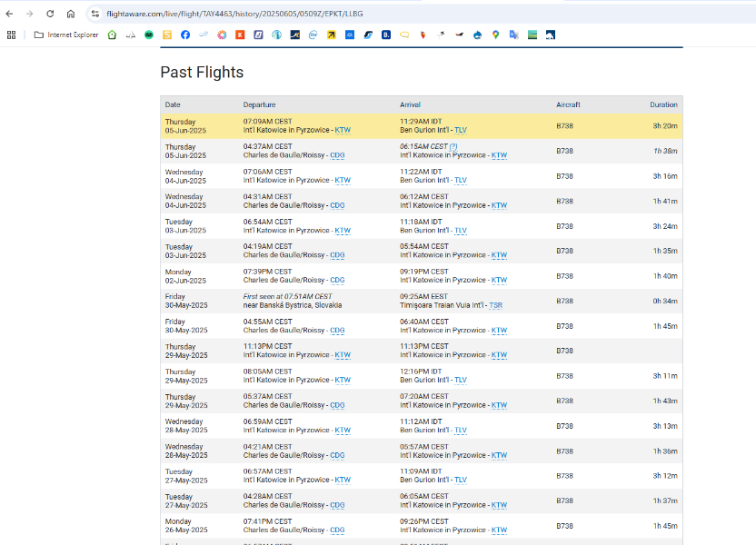Click the Monday 26-May-2025 date cell
The height and width of the screenshot is (545, 756).
(186, 526)
